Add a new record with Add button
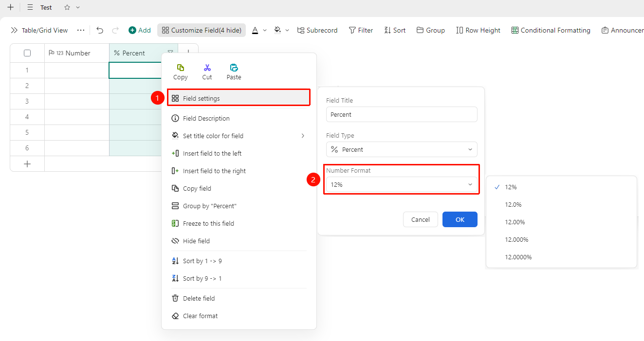 click(x=140, y=30)
